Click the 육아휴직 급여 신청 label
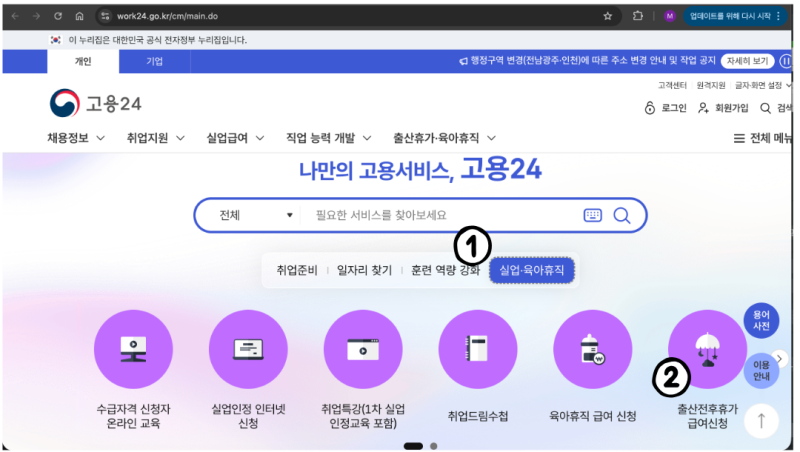Viewport: 800px width, 452px height. click(592, 416)
